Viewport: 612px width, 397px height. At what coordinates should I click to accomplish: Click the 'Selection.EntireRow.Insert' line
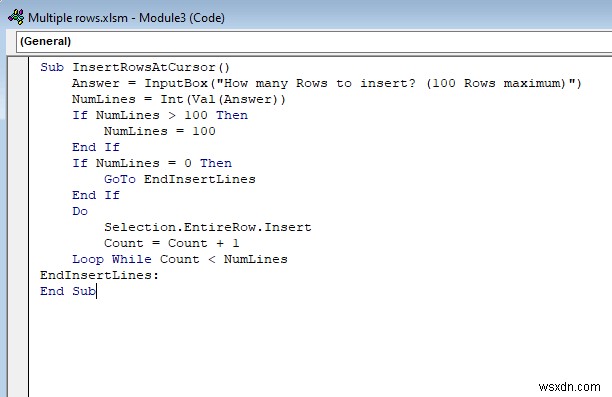click(208, 227)
